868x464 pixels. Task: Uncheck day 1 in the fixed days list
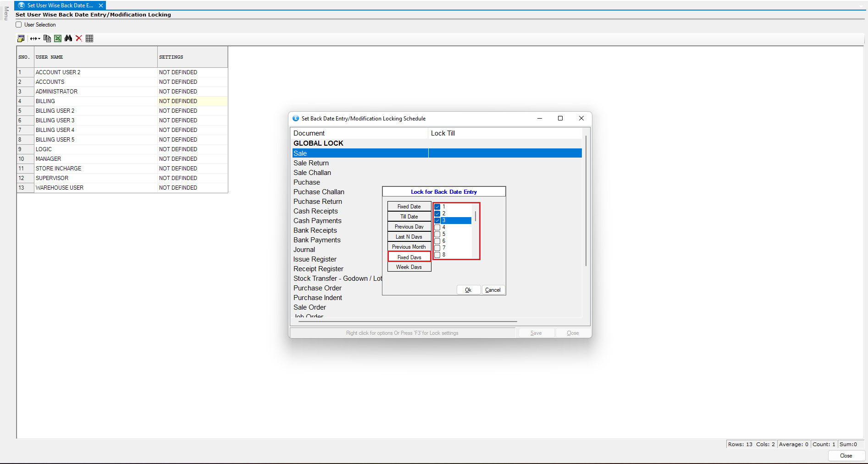437,207
